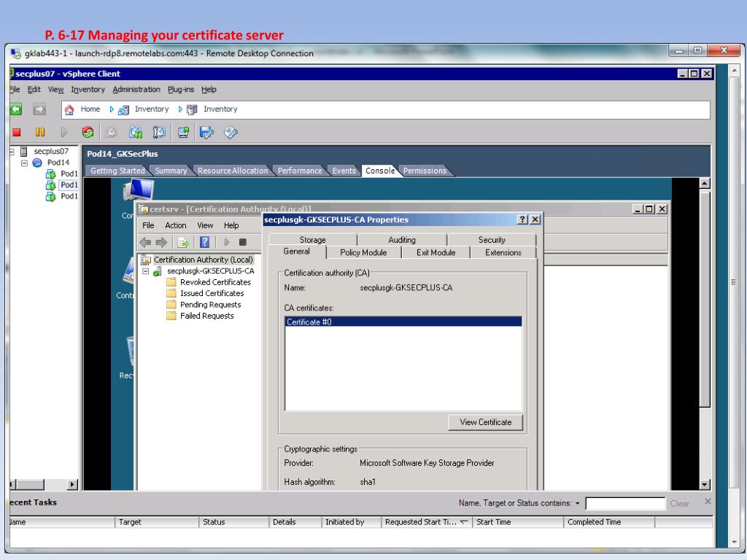Select the Exit Module tab
This screenshot has height=560, width=747.
[436, 252]
